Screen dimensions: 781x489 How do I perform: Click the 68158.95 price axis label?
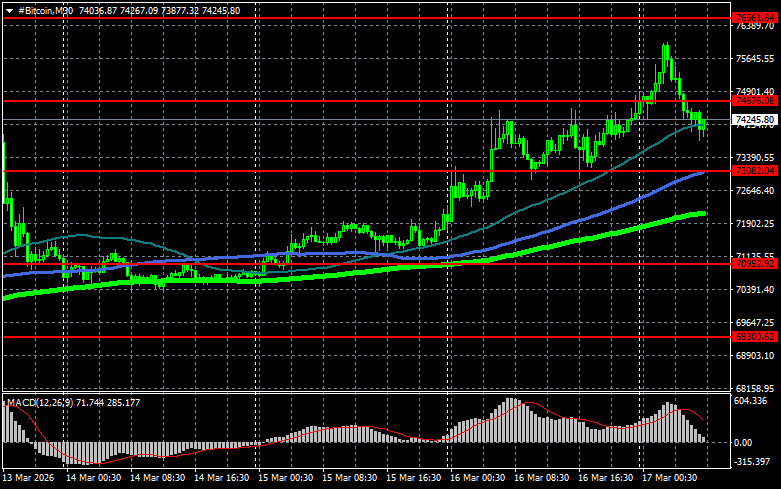(755, 388)
